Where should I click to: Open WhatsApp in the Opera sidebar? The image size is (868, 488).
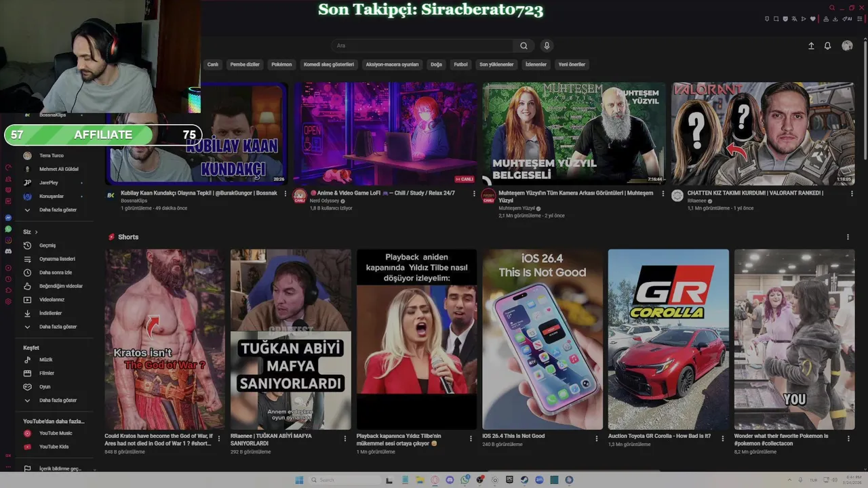coord(8,229)
